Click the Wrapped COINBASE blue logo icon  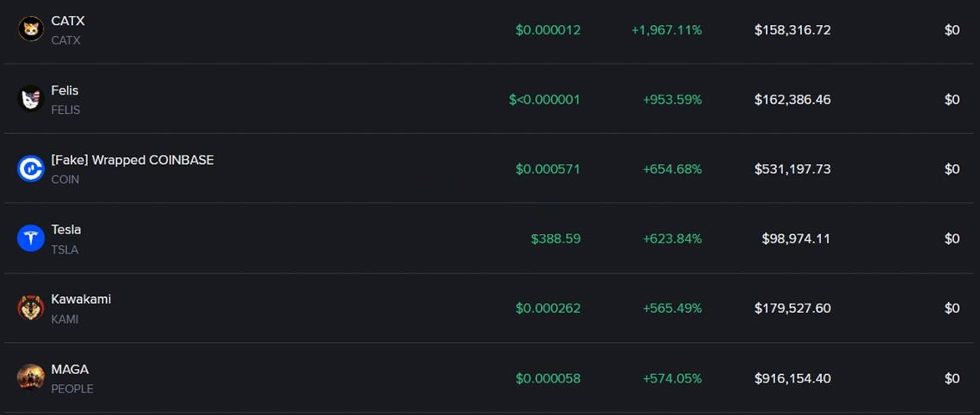pyautogui.click(x=31, y=169)
